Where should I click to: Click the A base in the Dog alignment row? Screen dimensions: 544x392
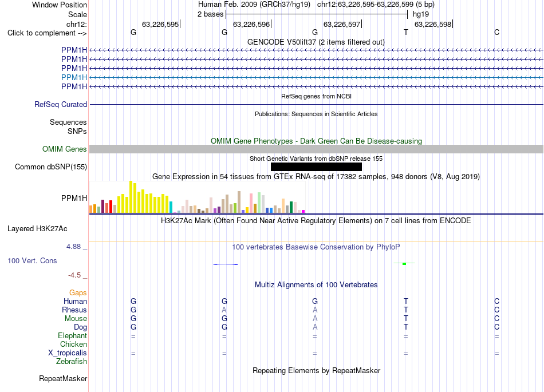[315, 327]
